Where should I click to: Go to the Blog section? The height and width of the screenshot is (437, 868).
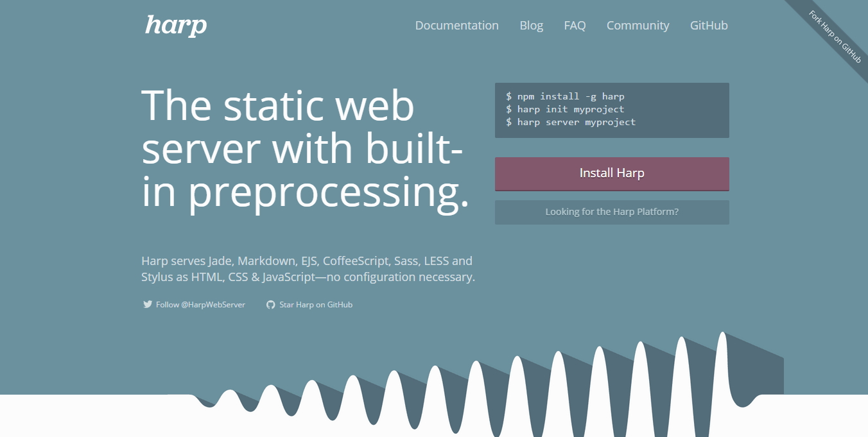coord(531,26)
